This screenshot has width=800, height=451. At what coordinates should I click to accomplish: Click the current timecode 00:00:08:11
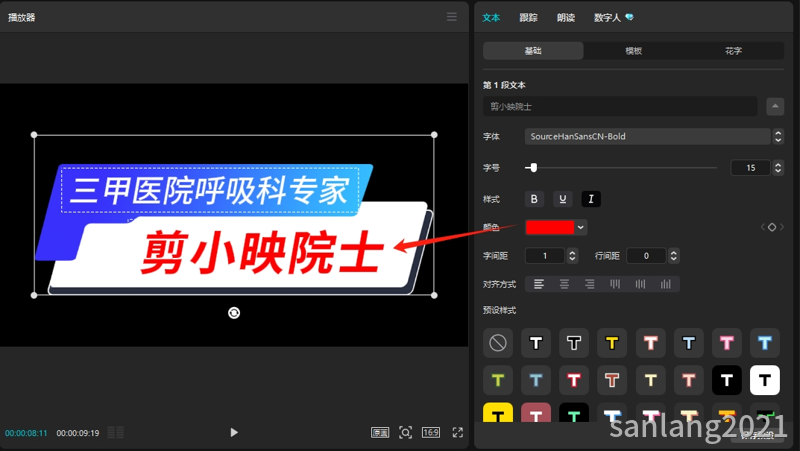click(x=26, y=433)
